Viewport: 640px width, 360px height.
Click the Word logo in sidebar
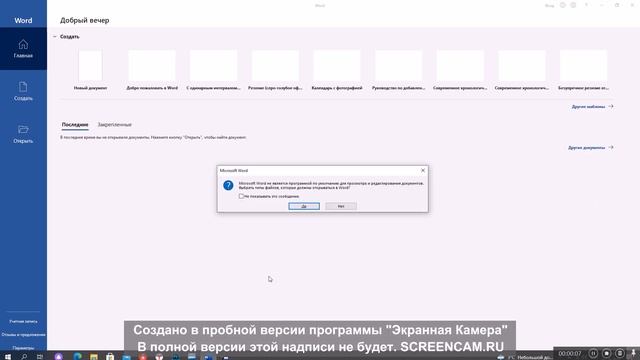(23, 20)
